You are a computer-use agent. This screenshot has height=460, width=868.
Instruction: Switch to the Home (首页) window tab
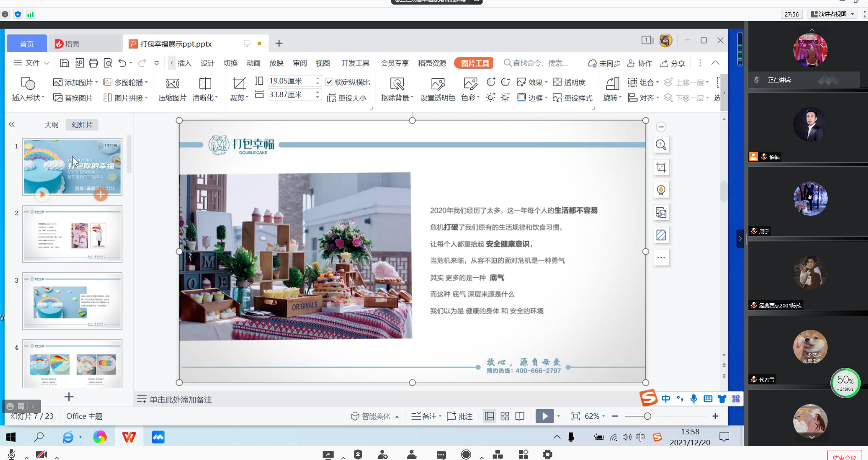coord(27,44)
